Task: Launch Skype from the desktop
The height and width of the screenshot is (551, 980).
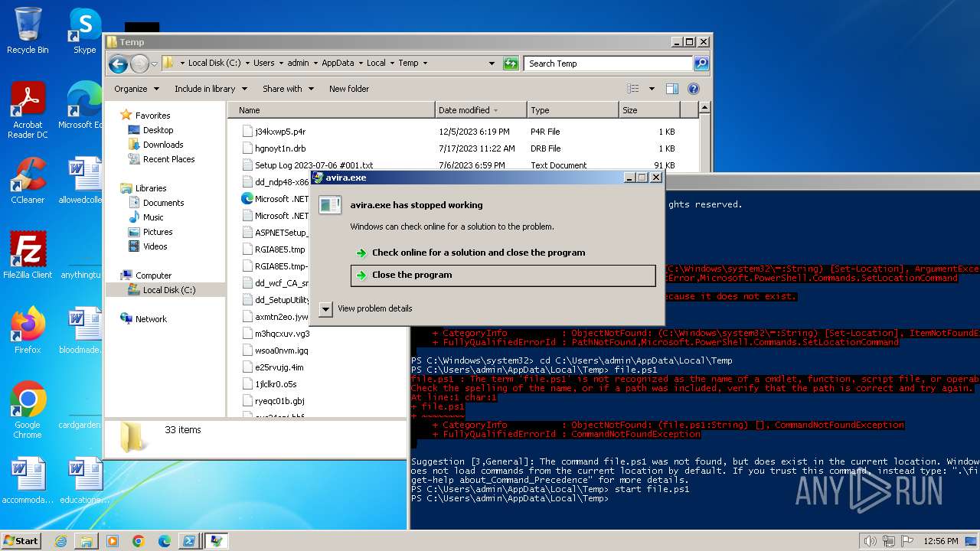Action: (84, 31)
